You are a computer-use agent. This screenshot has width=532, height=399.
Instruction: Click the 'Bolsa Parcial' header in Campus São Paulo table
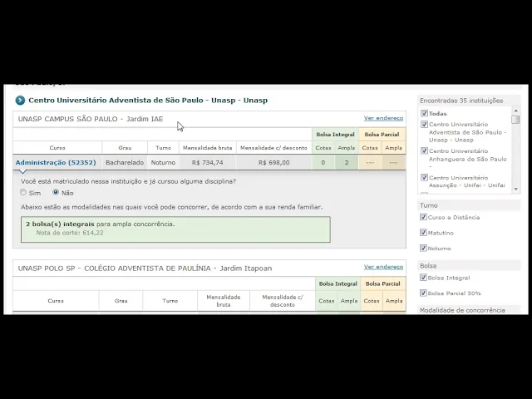382,135
